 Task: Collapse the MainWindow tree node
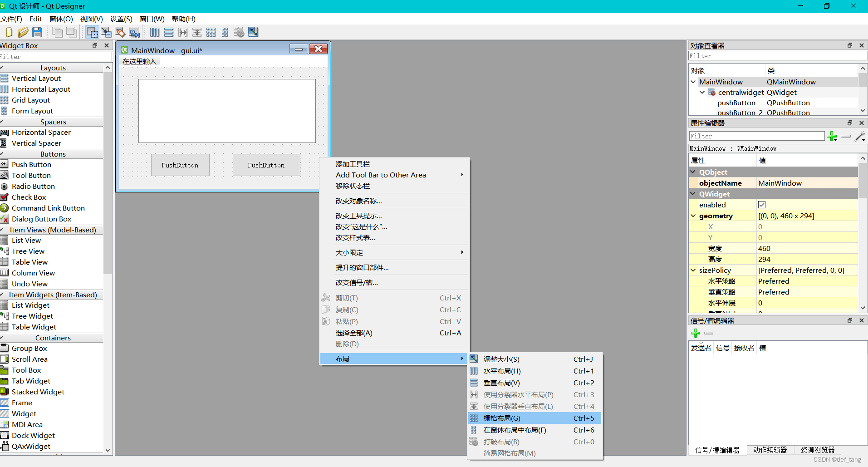point(693,82)
